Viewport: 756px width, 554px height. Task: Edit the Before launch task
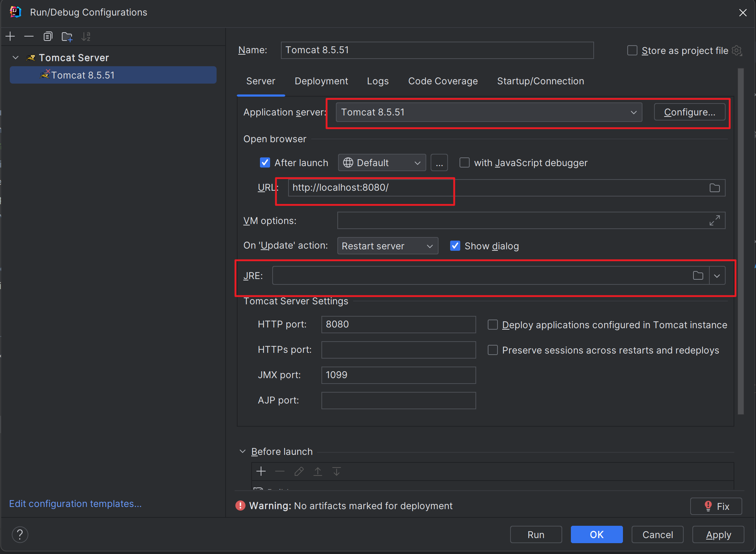[x=299, y=471]
